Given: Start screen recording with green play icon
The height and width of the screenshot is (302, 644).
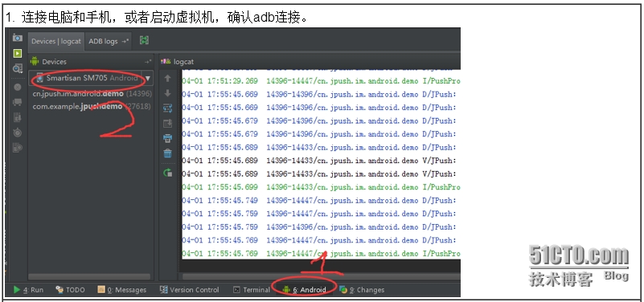Looking at the screenshot, I should [17, 53].
